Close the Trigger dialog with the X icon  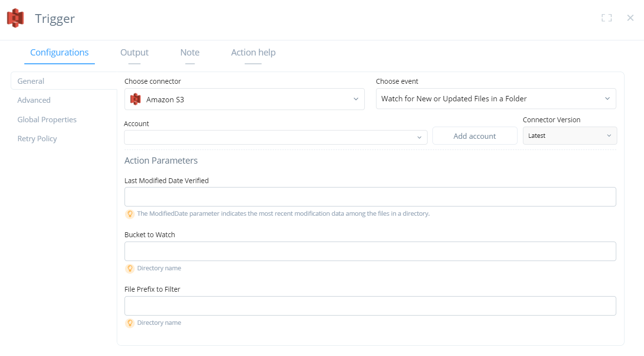630,18
